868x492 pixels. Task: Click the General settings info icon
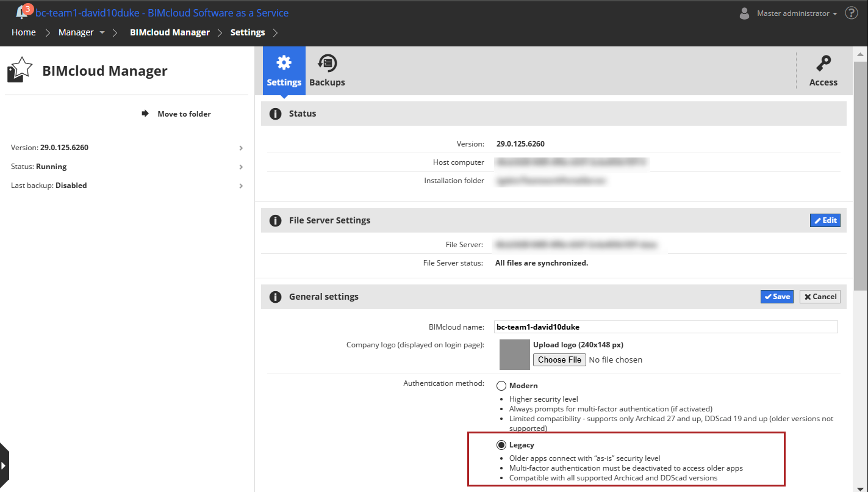pos(276,297)
